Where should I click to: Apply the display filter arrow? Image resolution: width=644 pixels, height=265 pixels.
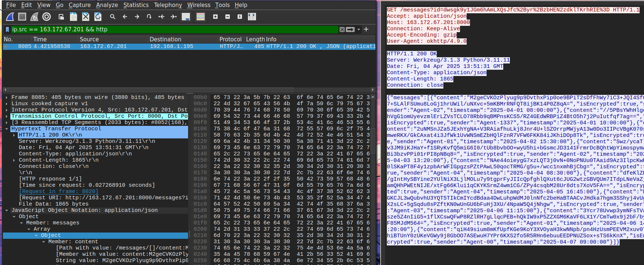[x=351, y=30]
